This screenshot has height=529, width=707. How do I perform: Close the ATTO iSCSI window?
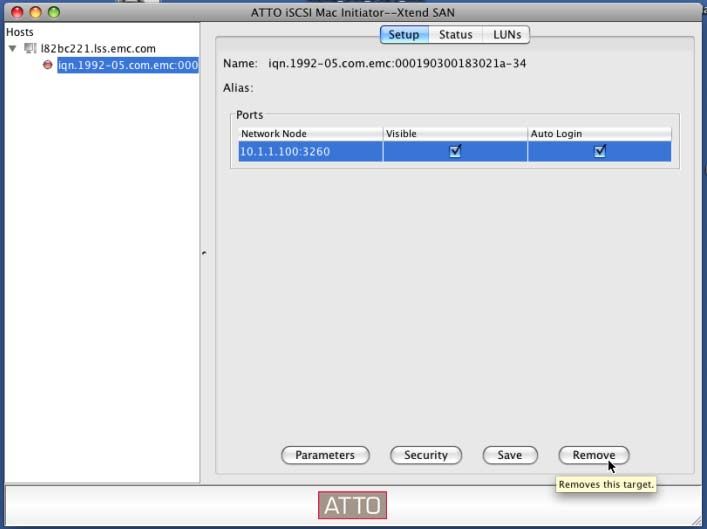click(x=17, y=12)
